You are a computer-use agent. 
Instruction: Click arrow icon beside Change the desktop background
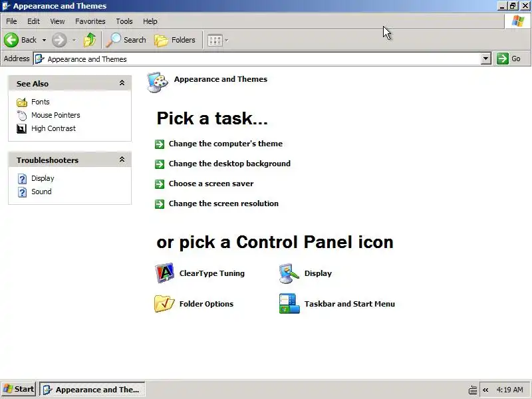tap(160, 164)
